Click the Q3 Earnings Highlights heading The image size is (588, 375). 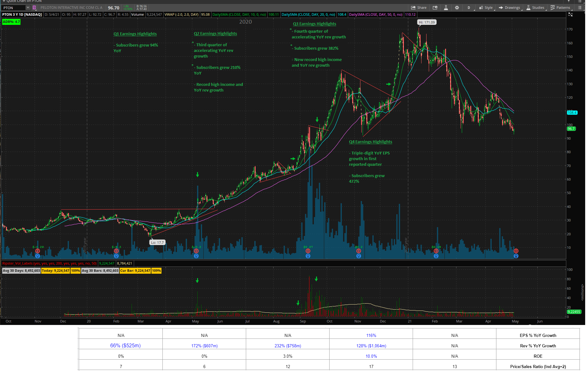[x=314, y=24]
